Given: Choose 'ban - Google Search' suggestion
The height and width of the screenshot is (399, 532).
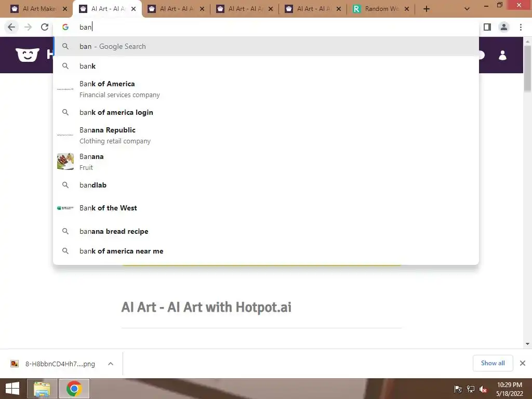Looking at the screenshot, I should [x=266, y=46].
